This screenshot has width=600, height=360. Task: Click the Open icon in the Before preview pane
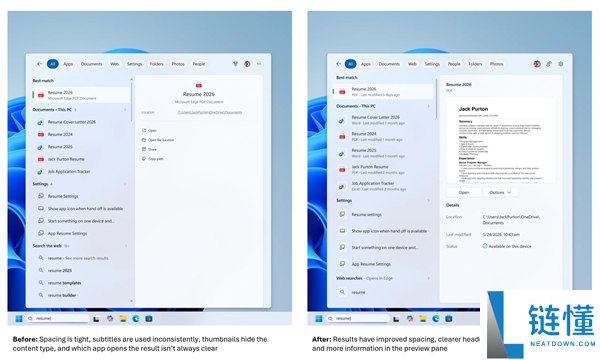pos(144,130)
